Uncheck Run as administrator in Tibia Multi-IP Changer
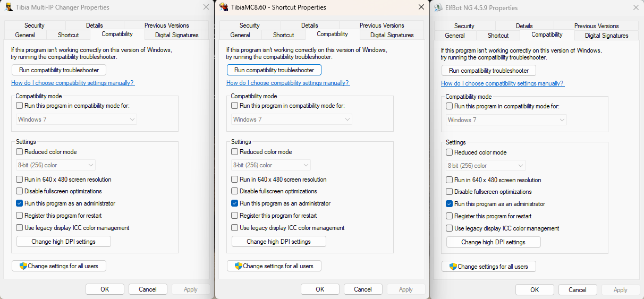The height and width of the screenshot is (299, 644). (x=20, y=203)
